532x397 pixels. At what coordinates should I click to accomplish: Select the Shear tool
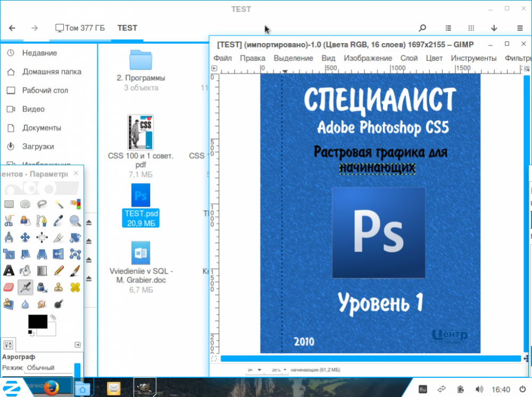(x=25, y=254)
